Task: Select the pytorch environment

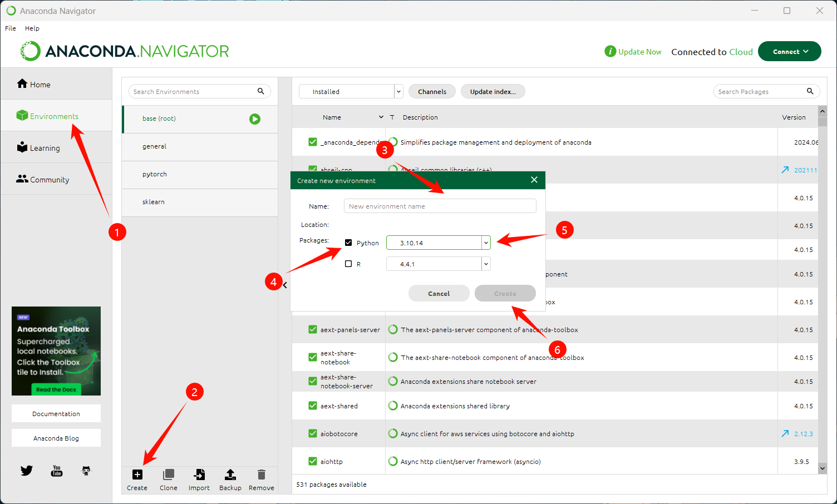Action: (x=200, y=175)
